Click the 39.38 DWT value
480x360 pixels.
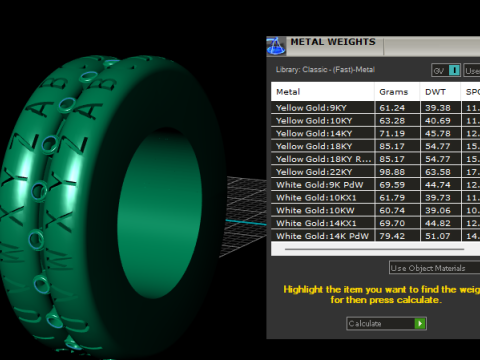point(438,108)
